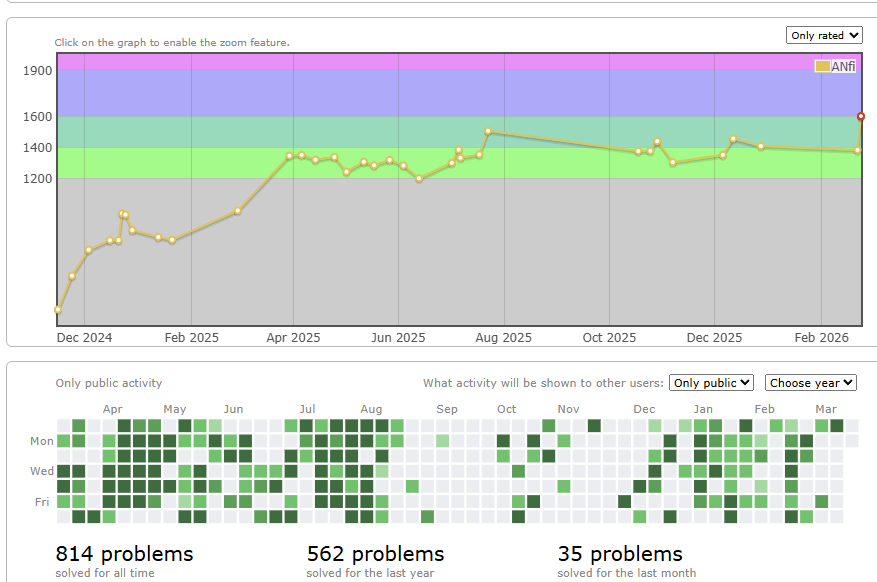
Task: Click the "Click on the graph to enable the zoom feature." hint
Action: coord(172,42)
